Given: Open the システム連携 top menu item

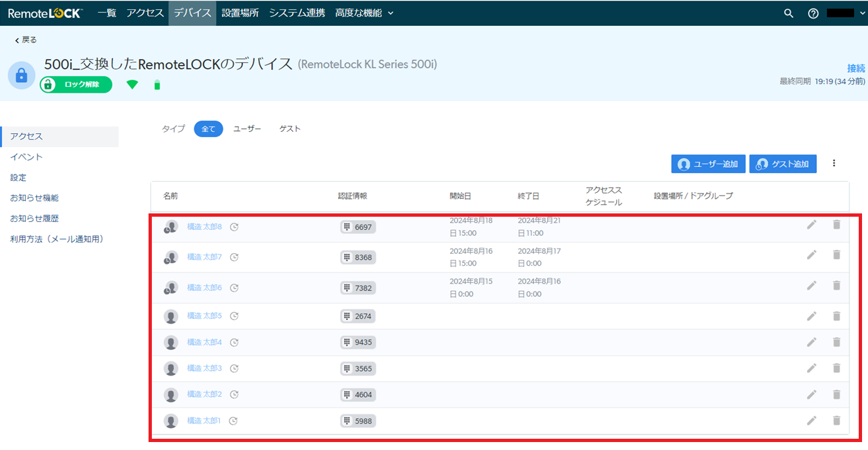Looking at the screenshot, I should click(297, 13).
